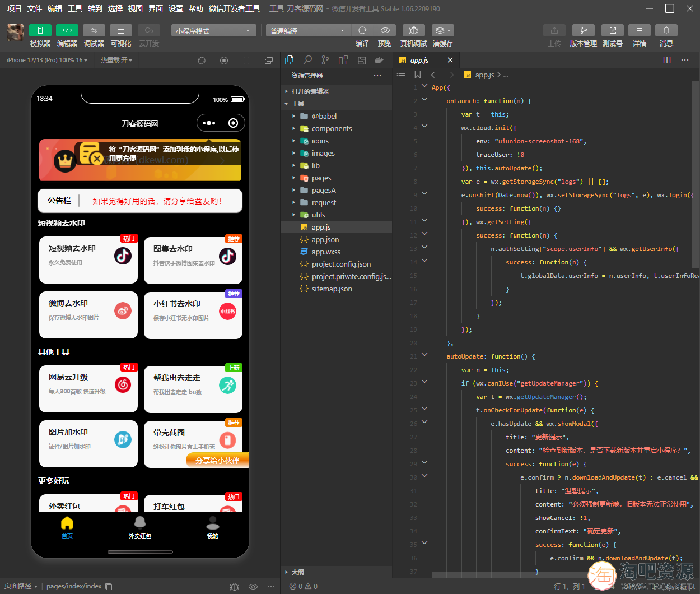Open the Docker whale icon

tap(379, 60)
